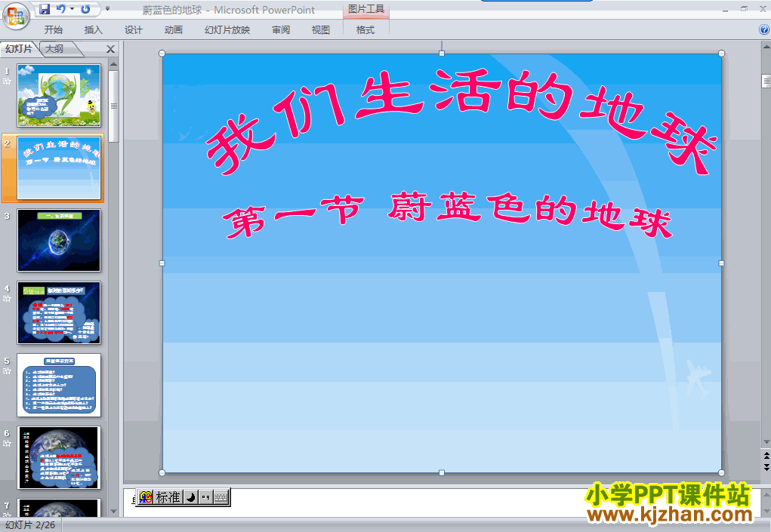Viewport: 771px width, 532px height.
Task: Click the 幻灯片 2/26 status bar text
Action: point(30,525)
